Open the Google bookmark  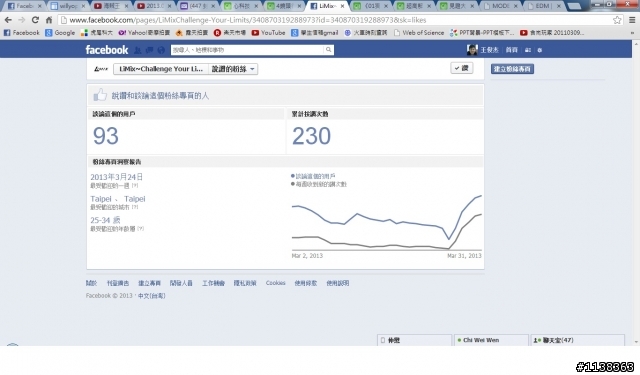coord(60,33)
